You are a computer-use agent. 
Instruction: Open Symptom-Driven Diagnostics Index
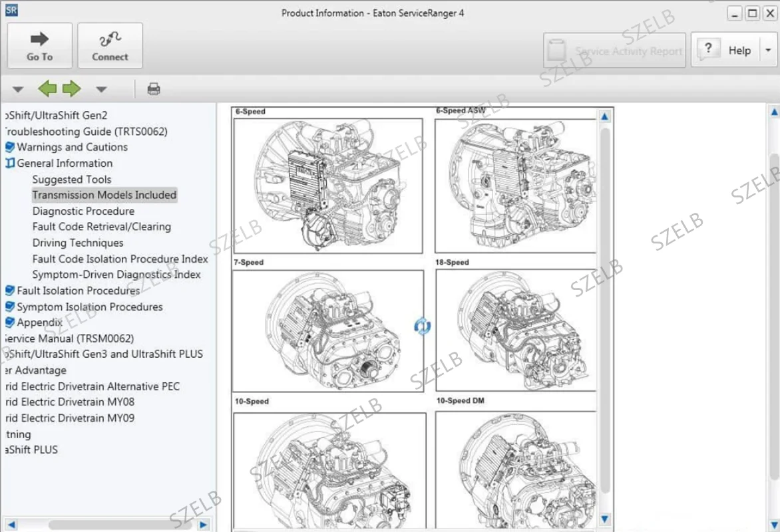click(x=116, y=275)
